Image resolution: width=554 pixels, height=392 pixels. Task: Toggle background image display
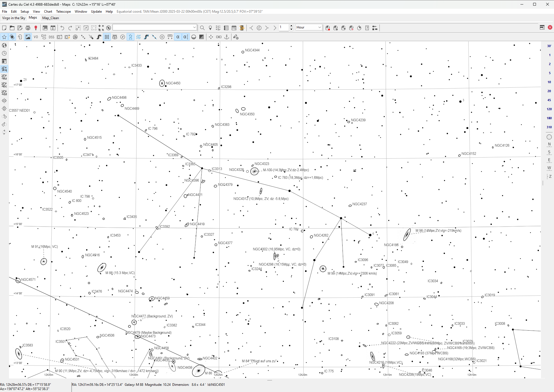28,37
